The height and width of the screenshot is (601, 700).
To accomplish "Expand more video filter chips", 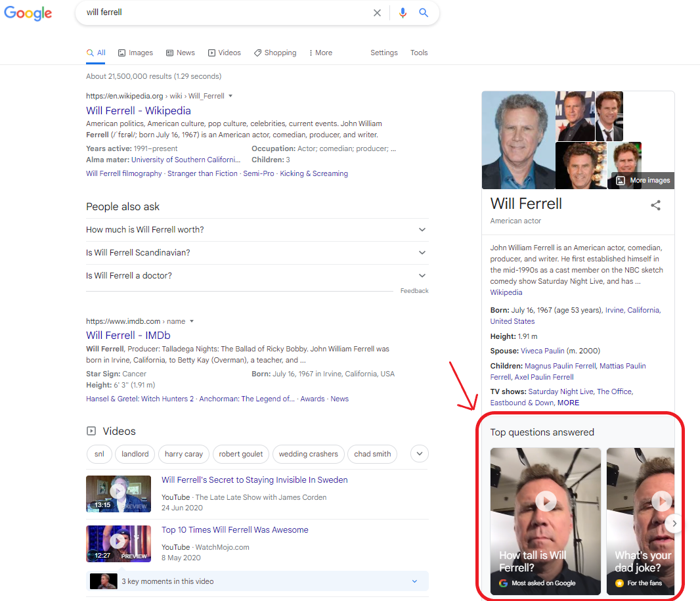I will (419, 454).
